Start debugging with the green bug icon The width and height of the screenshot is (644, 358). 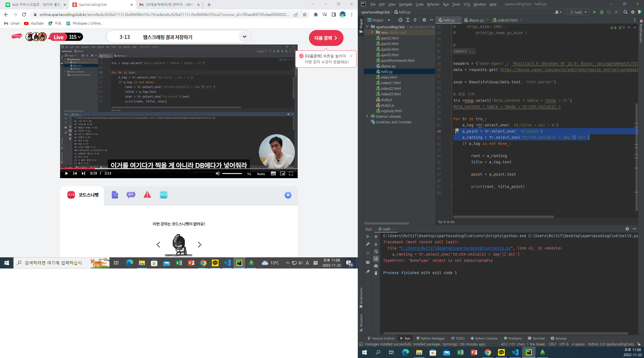click(602, 12)
